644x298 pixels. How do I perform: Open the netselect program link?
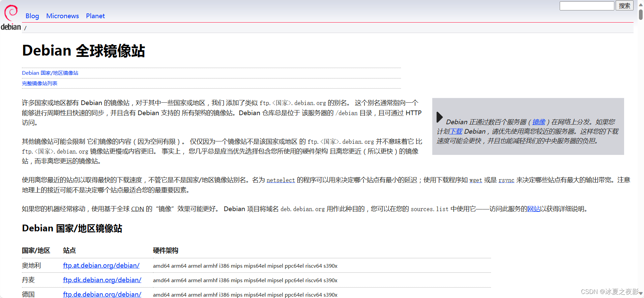point(281,180)
